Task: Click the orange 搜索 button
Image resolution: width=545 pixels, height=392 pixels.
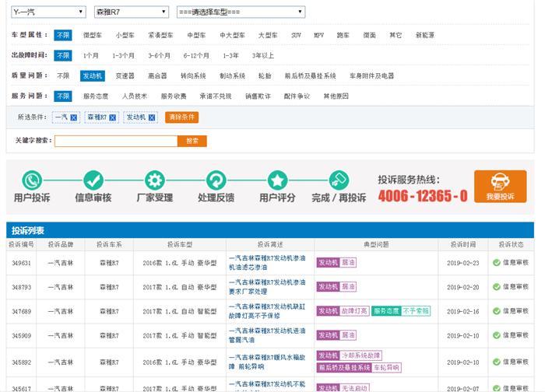Action: [x=192, y=141]
